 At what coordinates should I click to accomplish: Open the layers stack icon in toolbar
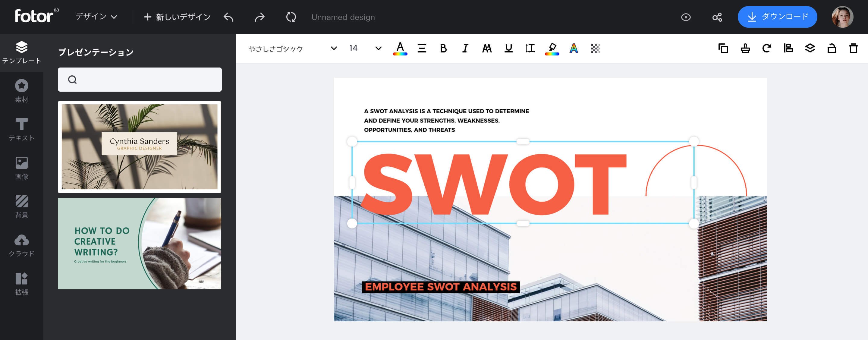[x=810, y=49]
